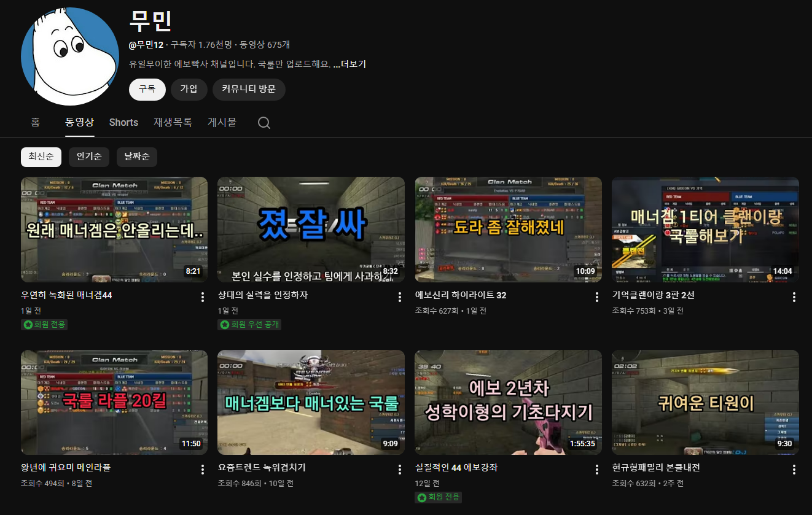Open more options for 우연히 녹화된 매너겜44
This screenshot has height=515, width=812.
point(203,297)
